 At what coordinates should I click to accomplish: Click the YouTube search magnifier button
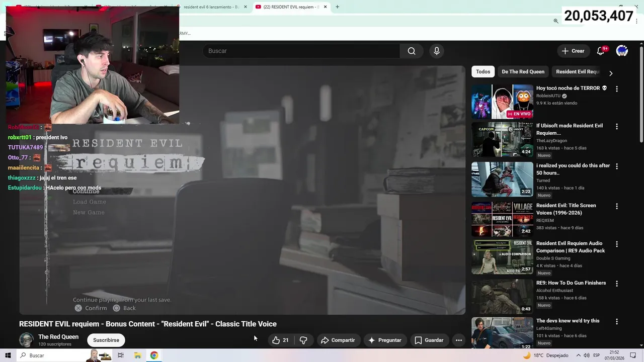[412, 51]
